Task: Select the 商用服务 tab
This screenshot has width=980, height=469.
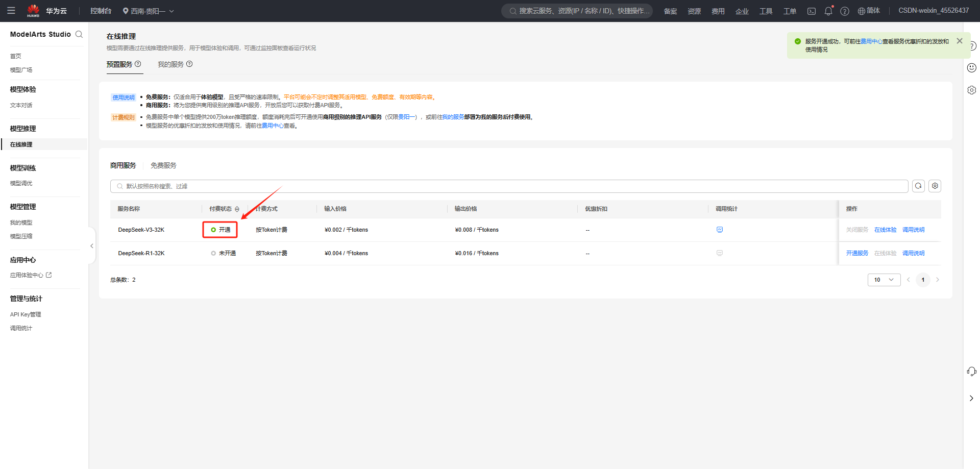Action: [x=123, y=165]
